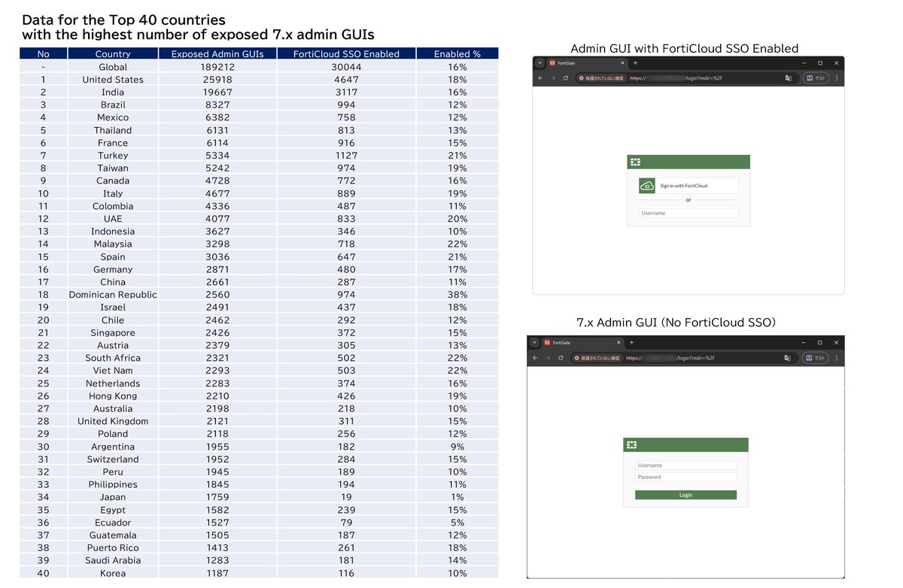
Task: Click Back arrow in the SSO-enabled browser window
Action: 540,78
